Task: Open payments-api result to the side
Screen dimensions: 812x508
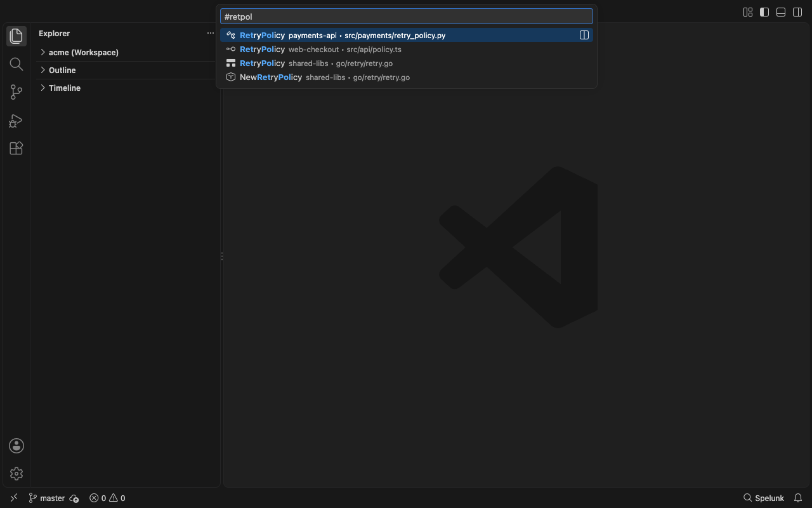Action: [584, 35]
